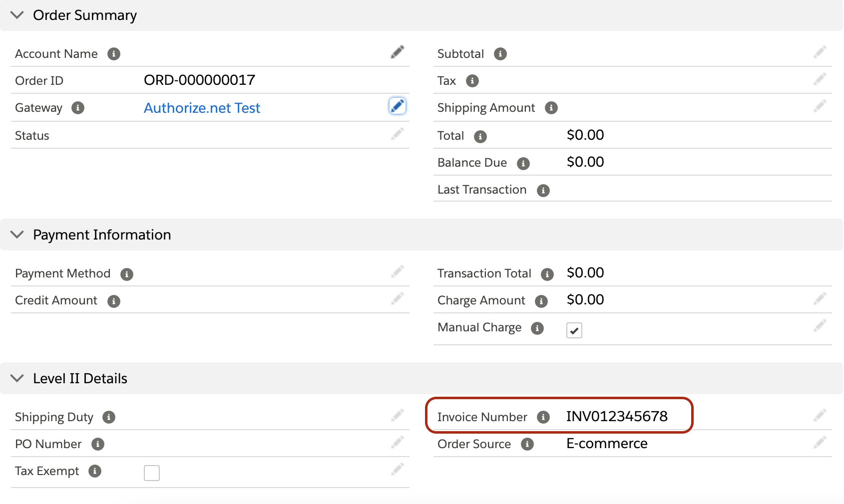
Task: Open the Authorize.net Test gateway link
Action: coord(202,108)
